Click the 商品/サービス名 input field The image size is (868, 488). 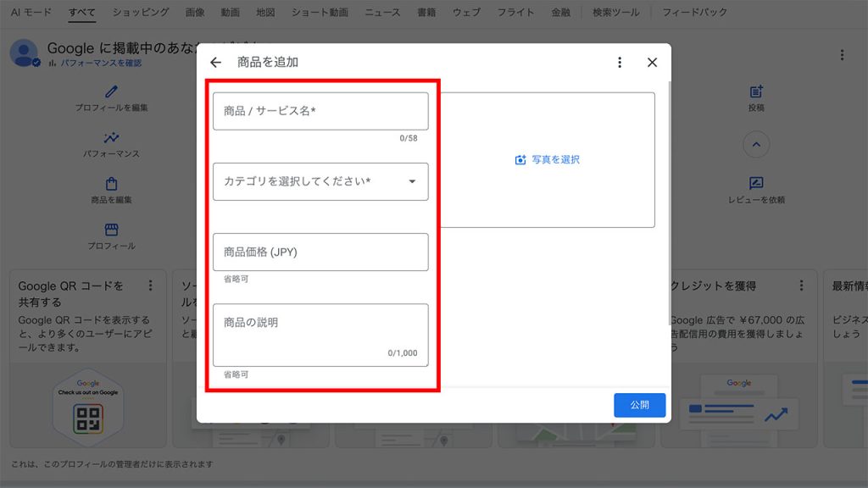(x=320, y=110)
